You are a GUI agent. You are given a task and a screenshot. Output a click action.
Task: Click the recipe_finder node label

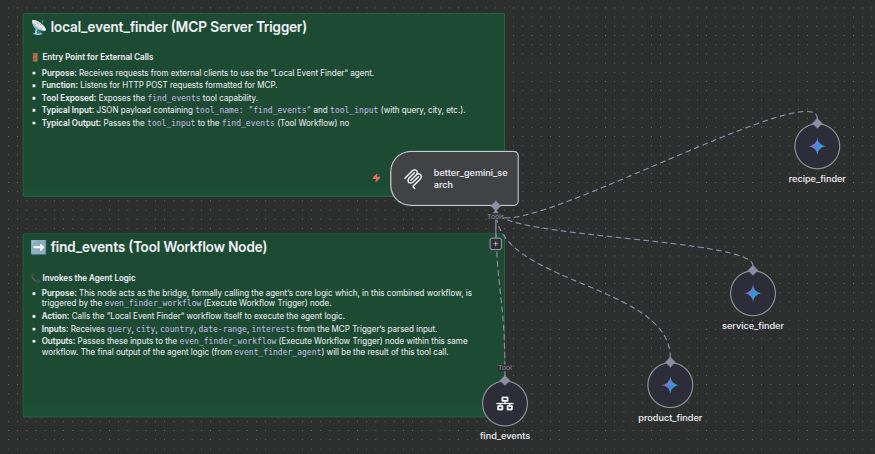817,179
